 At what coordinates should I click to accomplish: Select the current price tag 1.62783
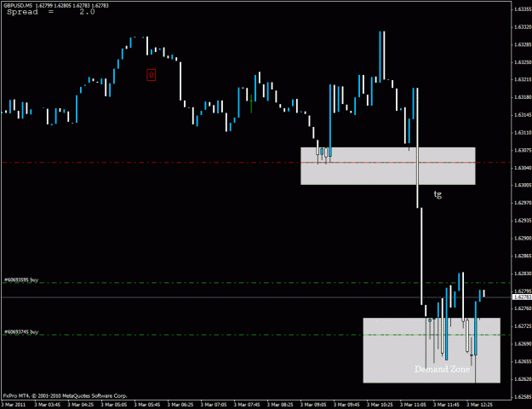522,297
